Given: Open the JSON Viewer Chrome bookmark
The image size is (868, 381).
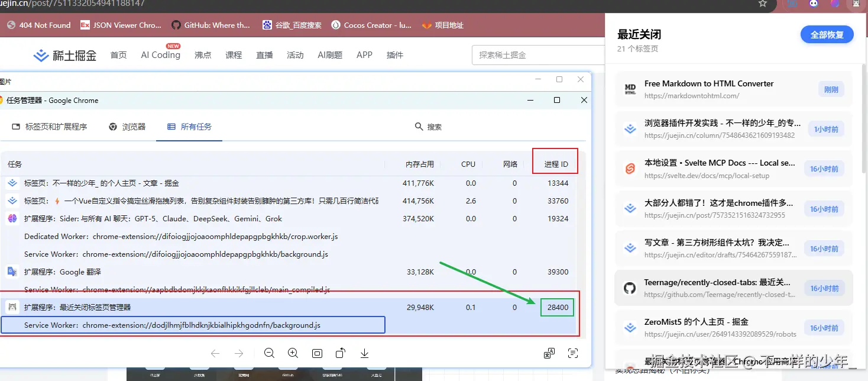Looking at the screenshot, I should click(x=121, y=25).
